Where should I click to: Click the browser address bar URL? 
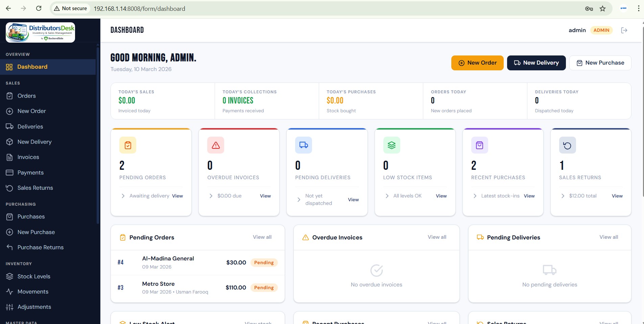[x=139, y=8]
